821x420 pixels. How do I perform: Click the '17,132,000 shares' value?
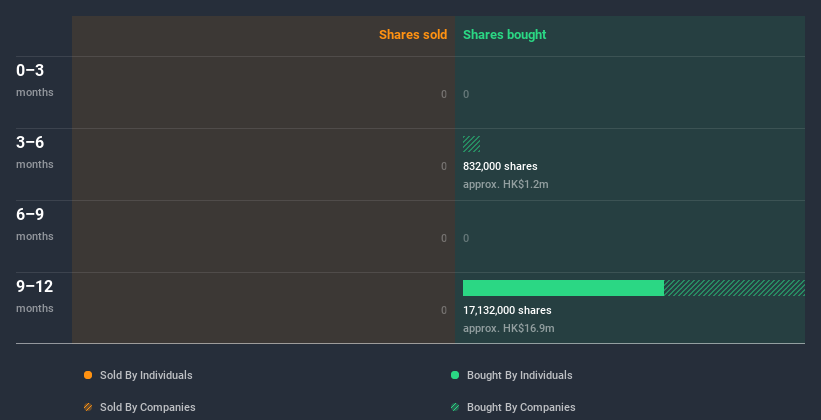point(507,310)
